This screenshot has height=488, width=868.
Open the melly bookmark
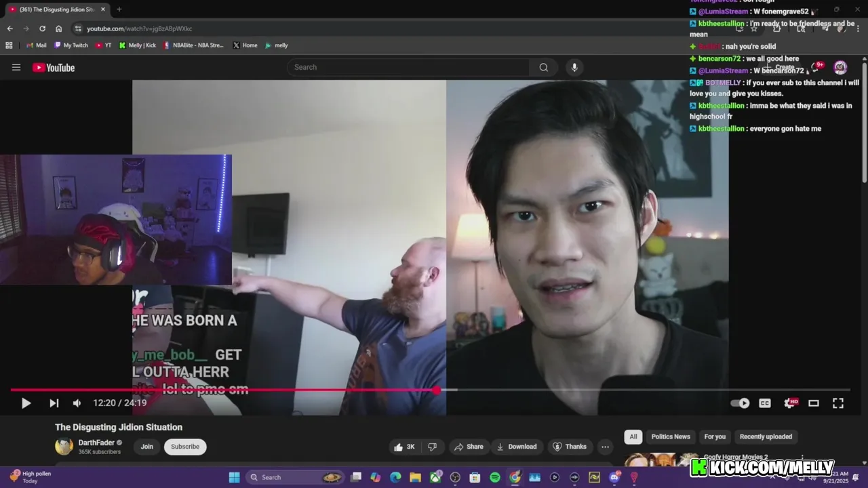[x=277, y=45]
